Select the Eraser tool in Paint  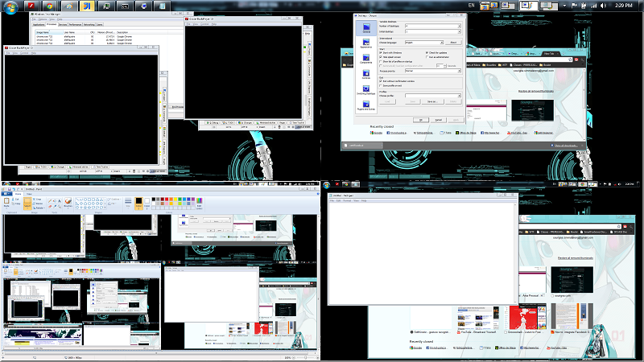pos(50,206)
